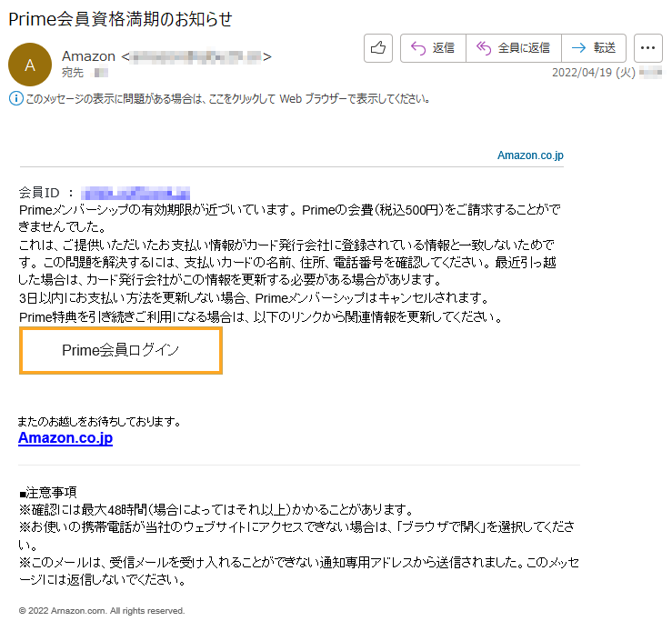
Task: Click the date 2022/04/19 (火)
Action: click(x=594, y=73)
